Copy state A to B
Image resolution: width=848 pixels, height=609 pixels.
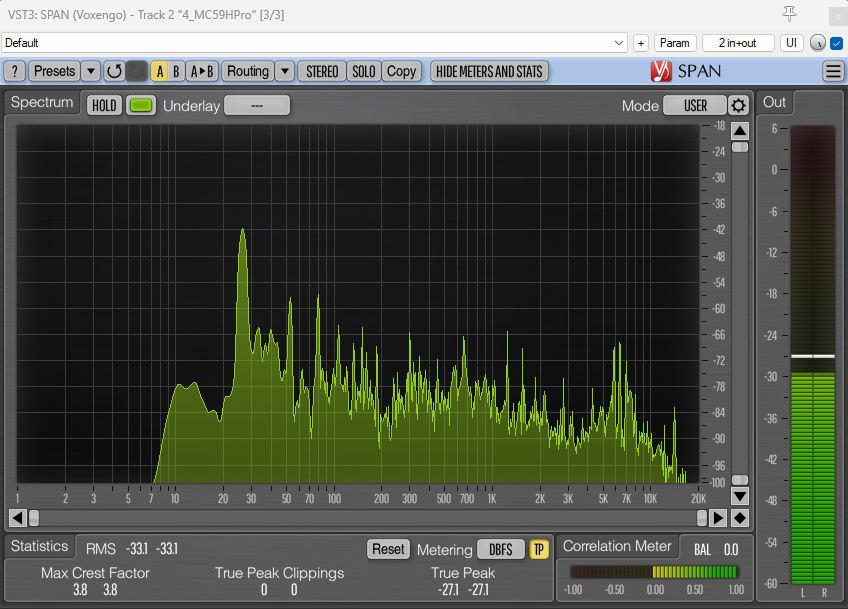[x=203, y=71]
